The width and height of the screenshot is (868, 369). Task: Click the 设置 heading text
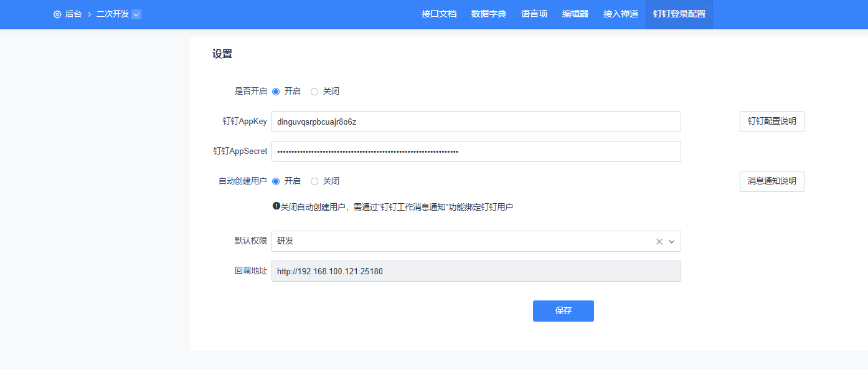[222, 54]
